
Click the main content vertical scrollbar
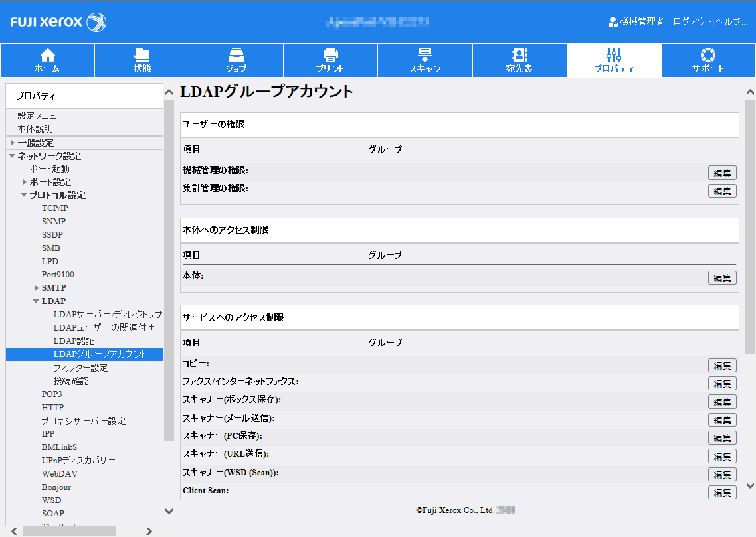pyautogui.click(x=750, y=226)
